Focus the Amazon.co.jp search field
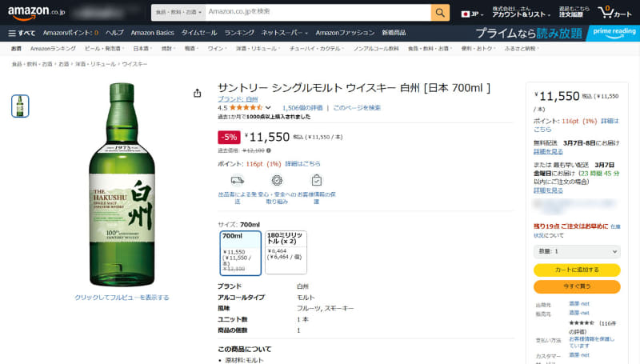The height and width of the screenshot is (364, 640). click(x=318, y=13)
